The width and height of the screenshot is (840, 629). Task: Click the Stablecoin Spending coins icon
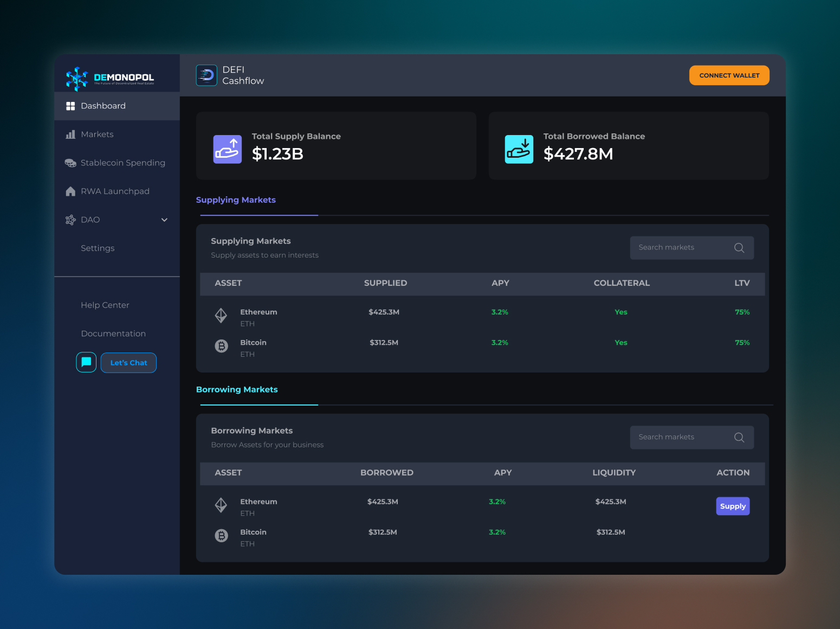coord(70,163)
